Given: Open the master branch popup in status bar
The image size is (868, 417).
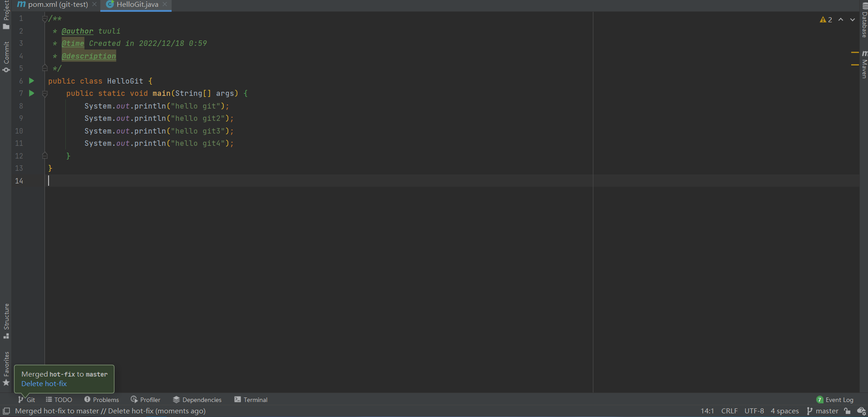Looking at the screenshot, I should (823, 411).
